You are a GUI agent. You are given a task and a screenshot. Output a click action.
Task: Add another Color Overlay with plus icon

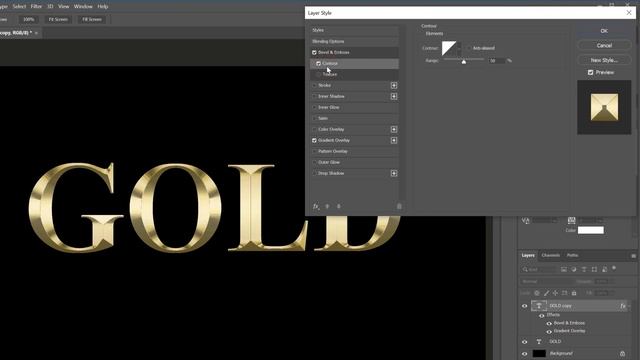pyautogui.click(x=394, y=129)
